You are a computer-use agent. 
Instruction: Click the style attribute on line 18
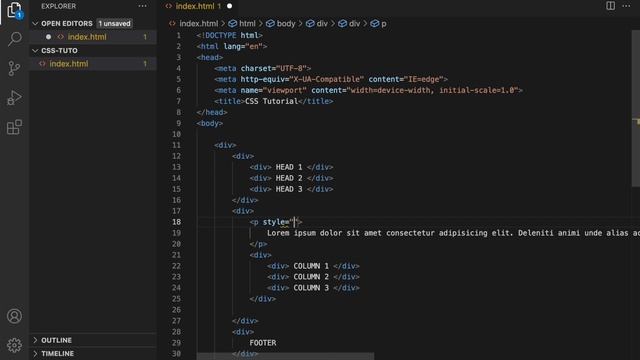(x=276, y=222)
